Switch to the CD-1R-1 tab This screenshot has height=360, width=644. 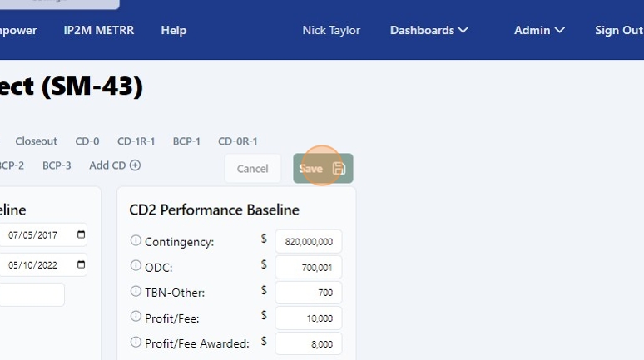(x=136, y=141)
